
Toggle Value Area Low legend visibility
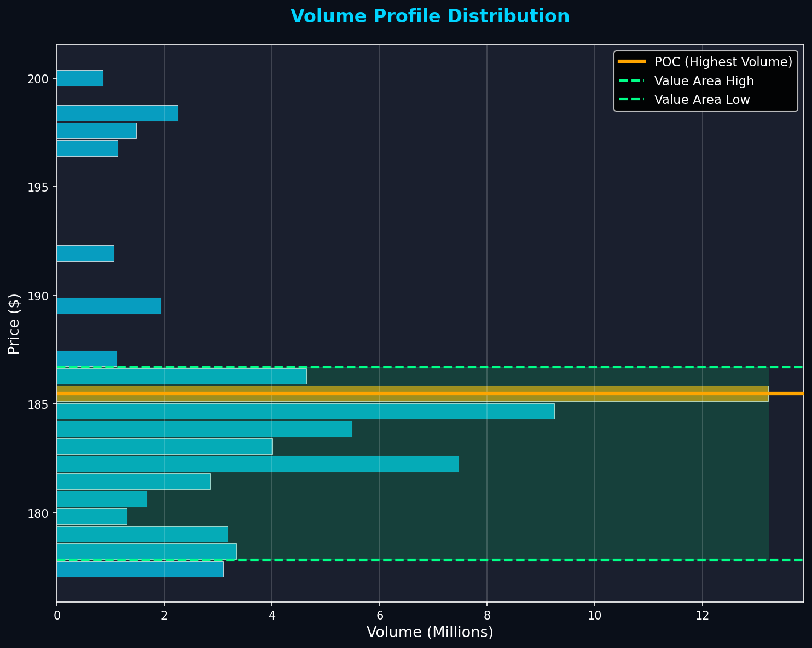pos(701,99)
